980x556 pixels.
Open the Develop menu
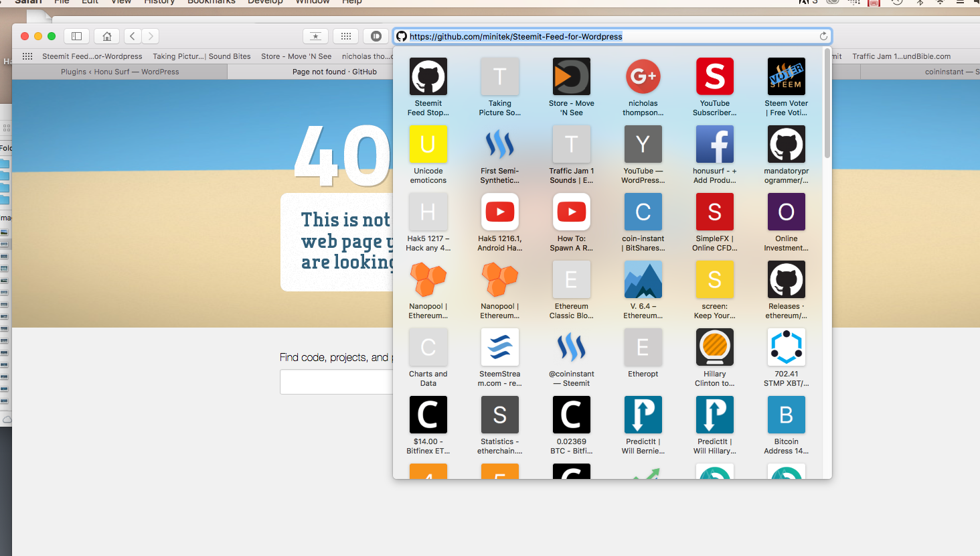click(265, 2)
